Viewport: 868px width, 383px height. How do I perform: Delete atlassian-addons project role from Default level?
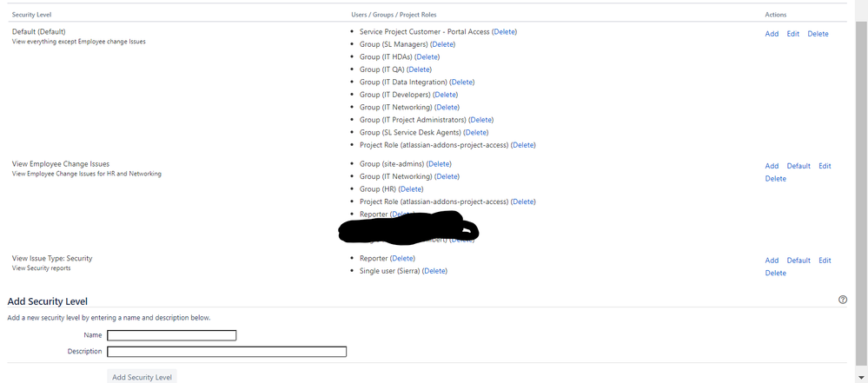[523, 145]
